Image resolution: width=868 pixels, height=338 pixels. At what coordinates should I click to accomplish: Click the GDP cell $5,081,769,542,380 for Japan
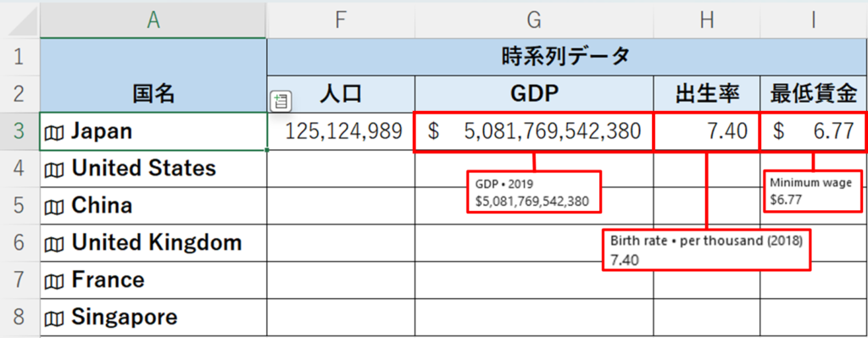click(534, 131)
